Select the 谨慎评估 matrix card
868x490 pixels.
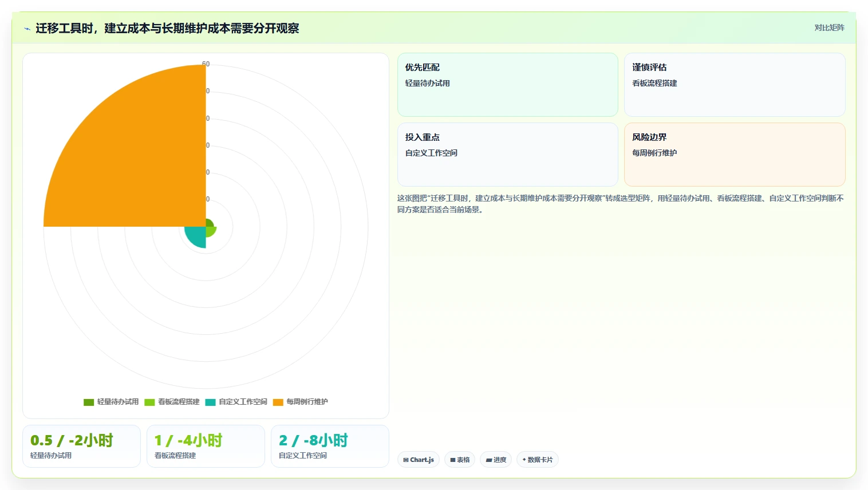735,85
